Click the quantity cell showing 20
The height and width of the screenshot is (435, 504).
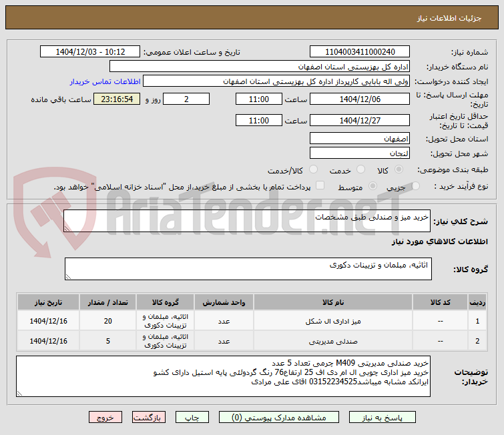[108, 321]
